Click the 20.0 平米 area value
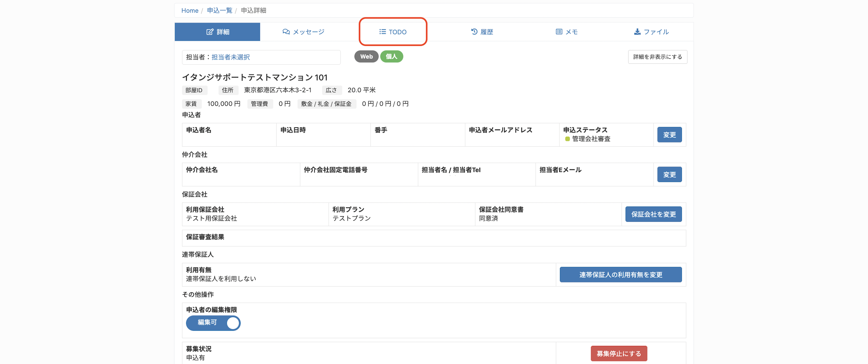The image size is (868, 364). 361,90
